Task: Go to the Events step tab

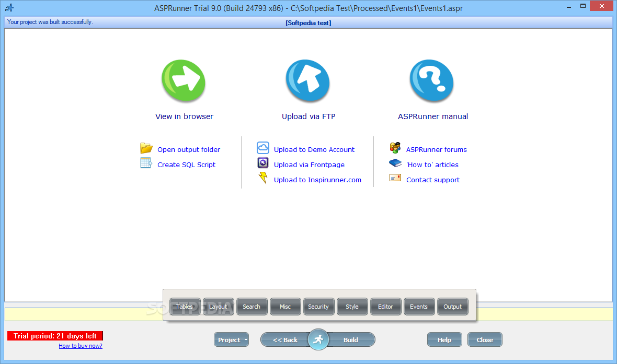Action: point(419,307)
